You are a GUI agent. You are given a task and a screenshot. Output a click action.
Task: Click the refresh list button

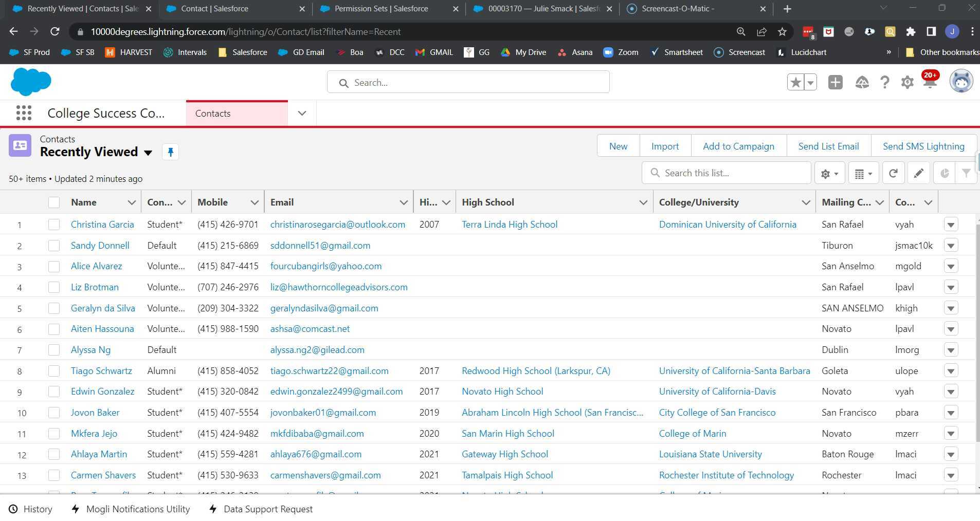(x=893, y=174)
